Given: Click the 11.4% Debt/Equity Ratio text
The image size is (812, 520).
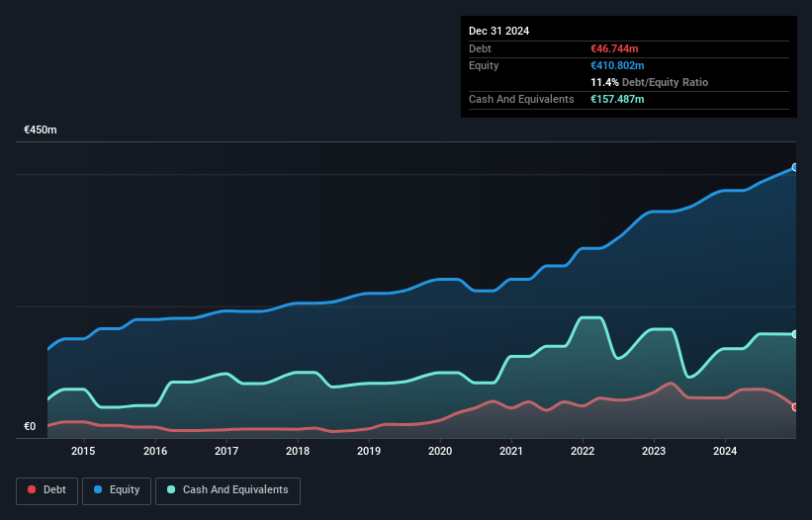Looking at the screenshot, I should point(649,82).
